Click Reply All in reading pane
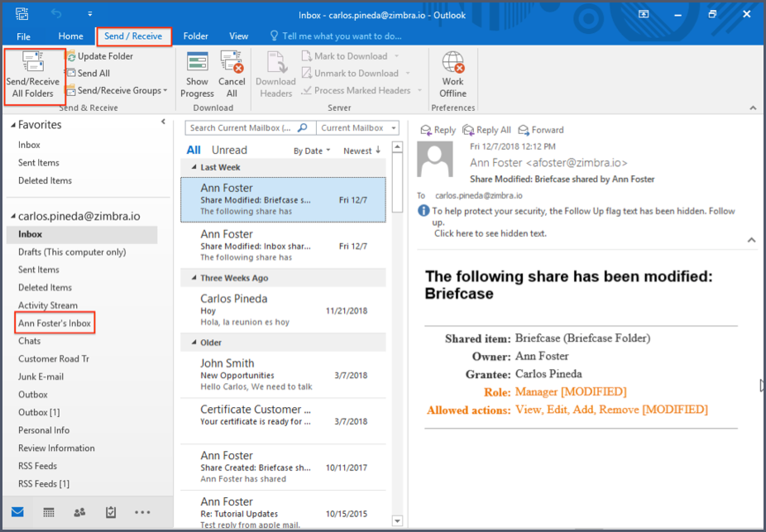The height and width of the screenshot is (532, 766). click(487, 130)
